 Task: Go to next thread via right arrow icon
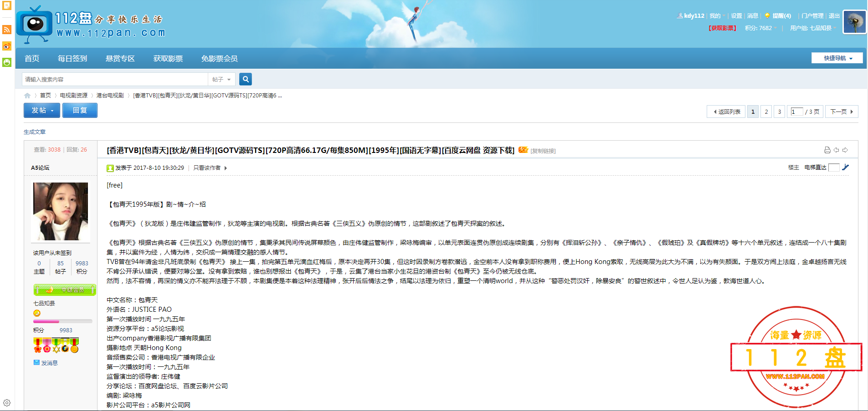(845, 150)
